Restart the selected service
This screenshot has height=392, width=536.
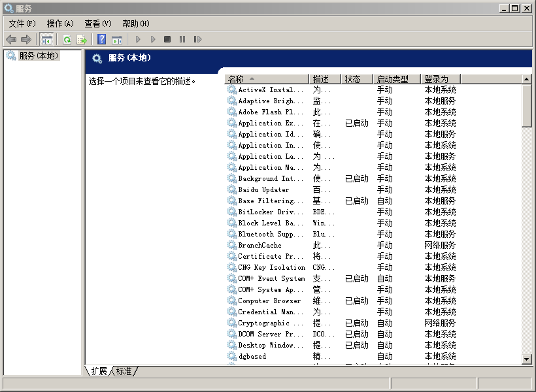(x=197, y=39)
